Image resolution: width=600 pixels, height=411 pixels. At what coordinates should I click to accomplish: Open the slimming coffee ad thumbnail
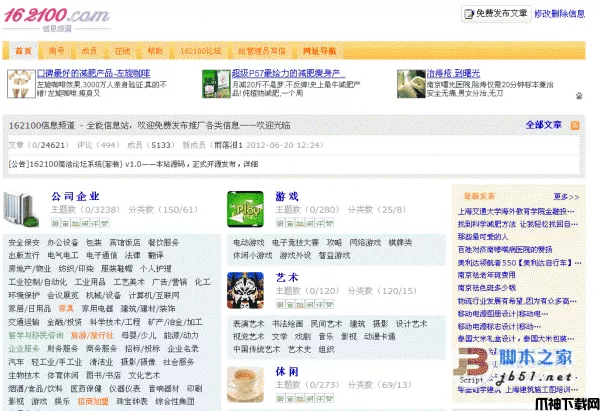[x=21, y=84]
